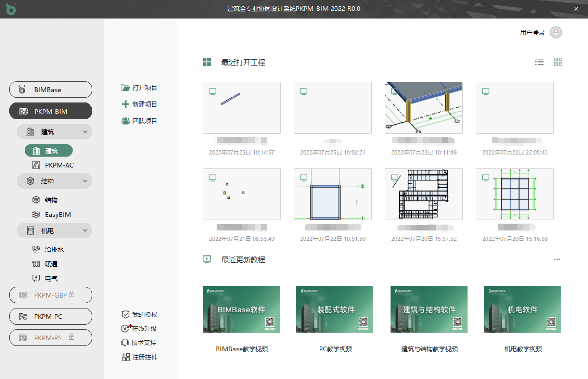Select the PKPM-PC module tab

click(51, 317)
